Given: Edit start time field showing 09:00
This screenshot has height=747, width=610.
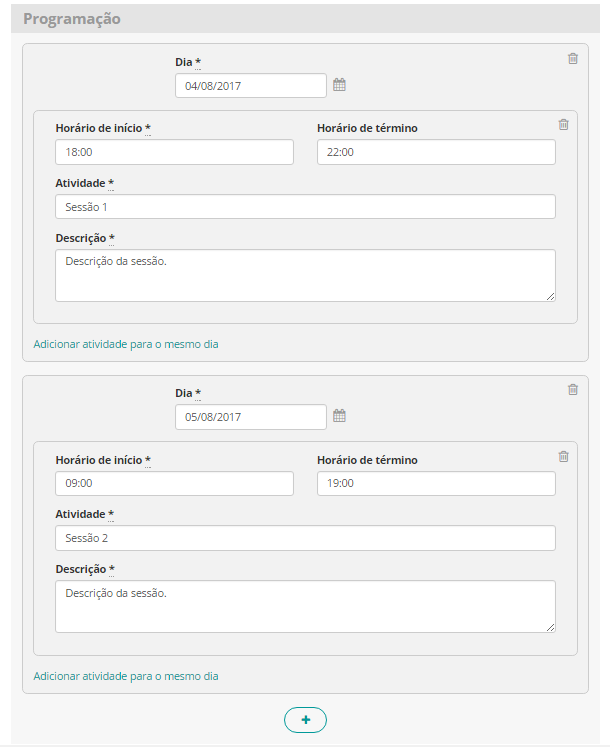Looking at the screenshot, I should (x=174, y=483).
